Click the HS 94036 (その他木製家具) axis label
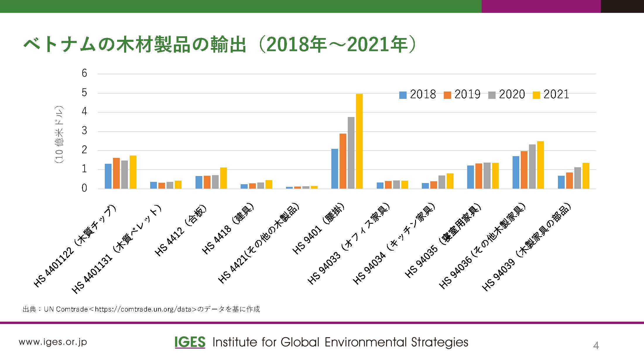The image size is (644, 362). (x=483, y=246)
